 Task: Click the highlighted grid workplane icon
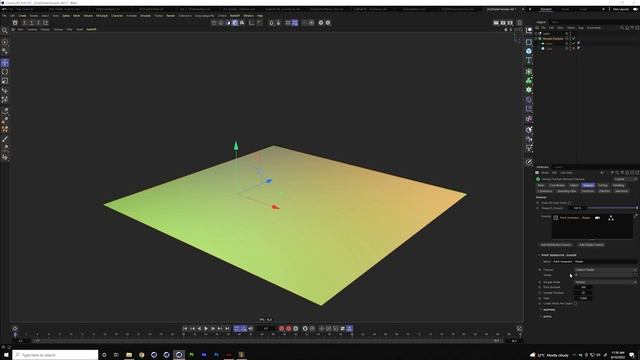pyautogui.click(x=295, y=23)
